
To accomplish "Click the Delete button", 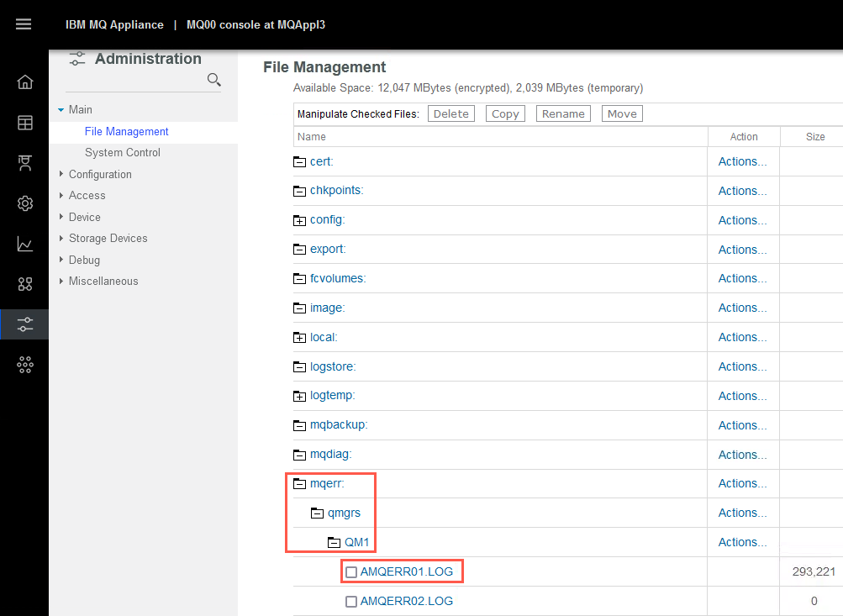I will point(451,113).
